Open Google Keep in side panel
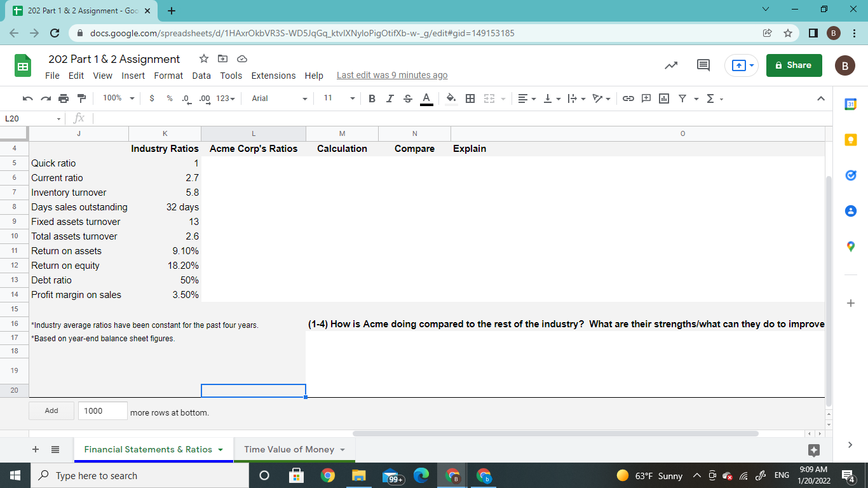This screenshot has height=488, width=868. click(x=851, y=139)
